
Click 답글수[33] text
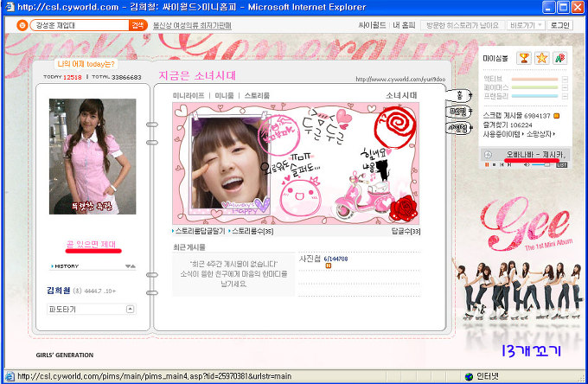coord(406,231)
